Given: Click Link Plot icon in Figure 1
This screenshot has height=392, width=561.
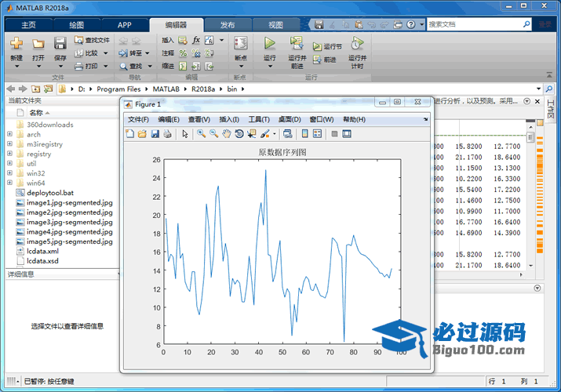Looking at the screenshot, I should pos(288,133).
